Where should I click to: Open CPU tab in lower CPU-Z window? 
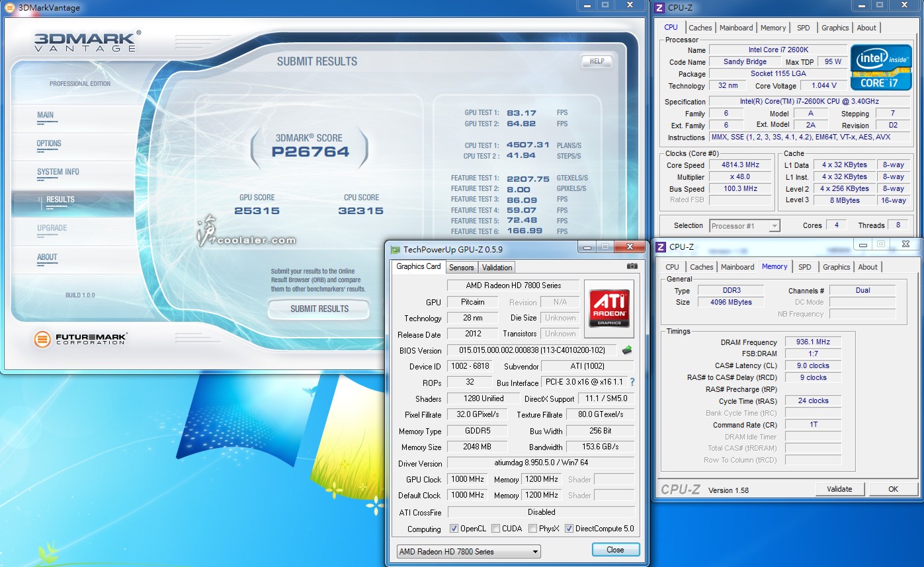[x=672, y=267]
